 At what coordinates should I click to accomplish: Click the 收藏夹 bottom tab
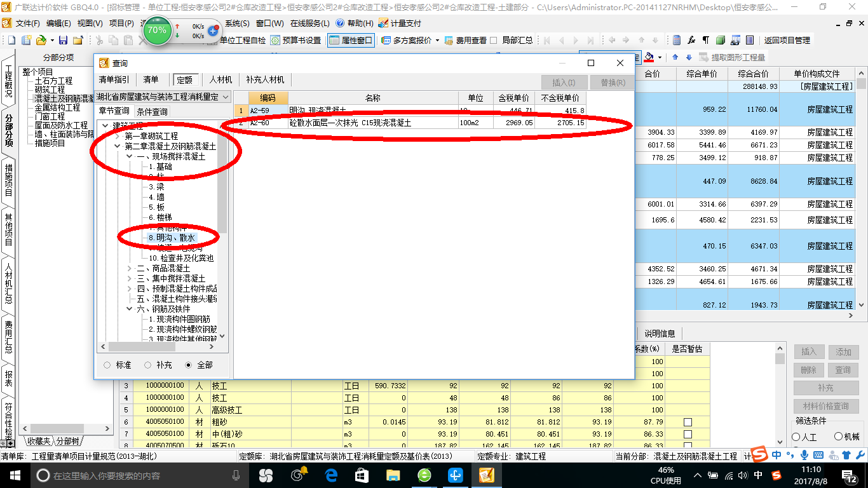[37, 441]
